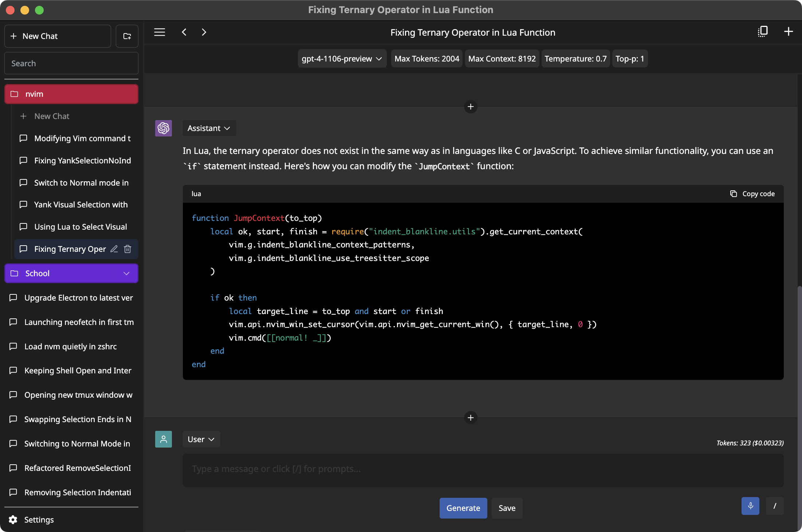Open the User role dropdown

click(x=201, y=439)
